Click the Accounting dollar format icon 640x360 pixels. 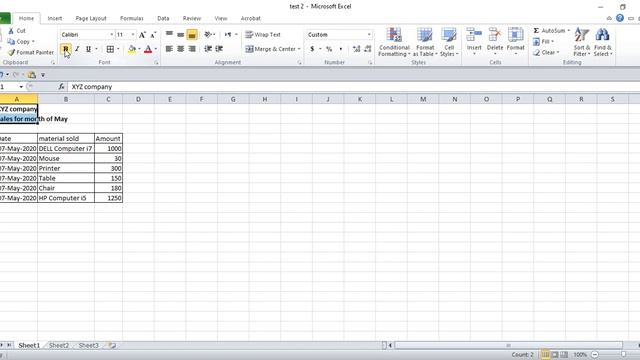pos(312,49)
